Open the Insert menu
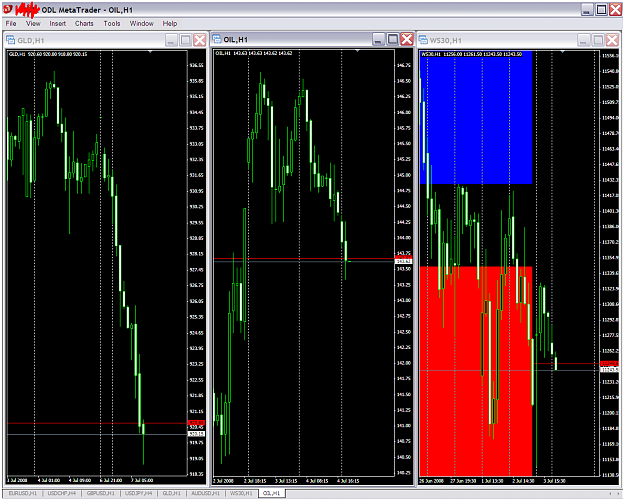Screen dimensions: 625x501 click(57, 24)
